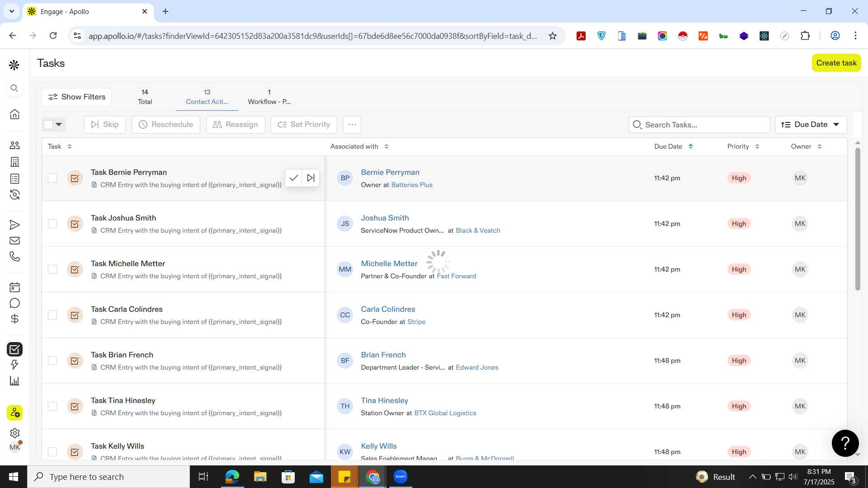Check the Task Bernie Perryman row checkbox
The width and height of the screenshot is (868, 488).
coord(52,178)
